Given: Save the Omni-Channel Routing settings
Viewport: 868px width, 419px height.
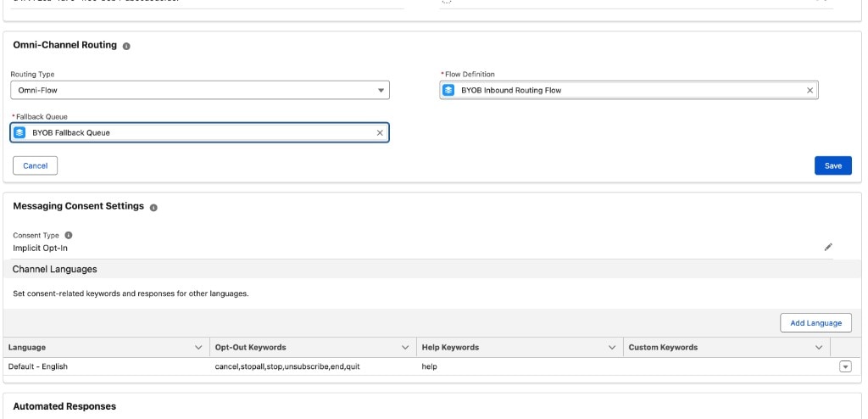Looking at the screenshot, I should (x=833, y=165).
